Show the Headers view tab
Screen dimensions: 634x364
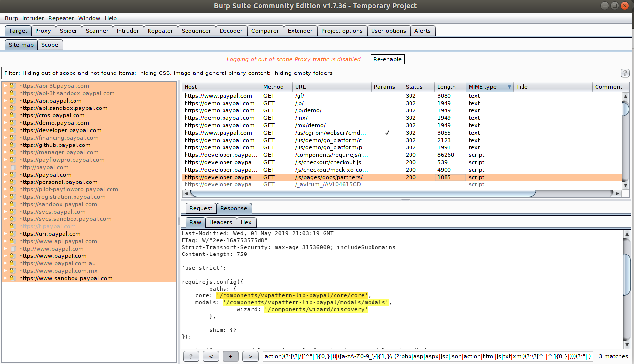pos(221,222)
